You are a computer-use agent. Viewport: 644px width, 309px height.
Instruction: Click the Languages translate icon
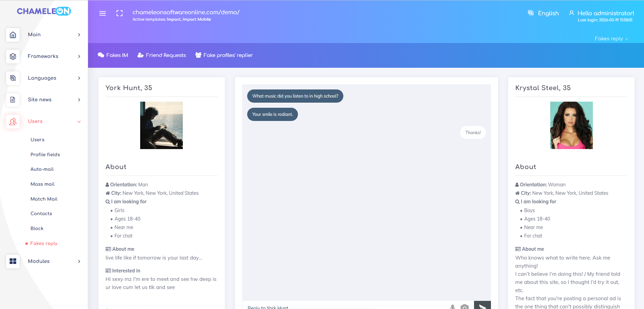click(x=13, y=78)
